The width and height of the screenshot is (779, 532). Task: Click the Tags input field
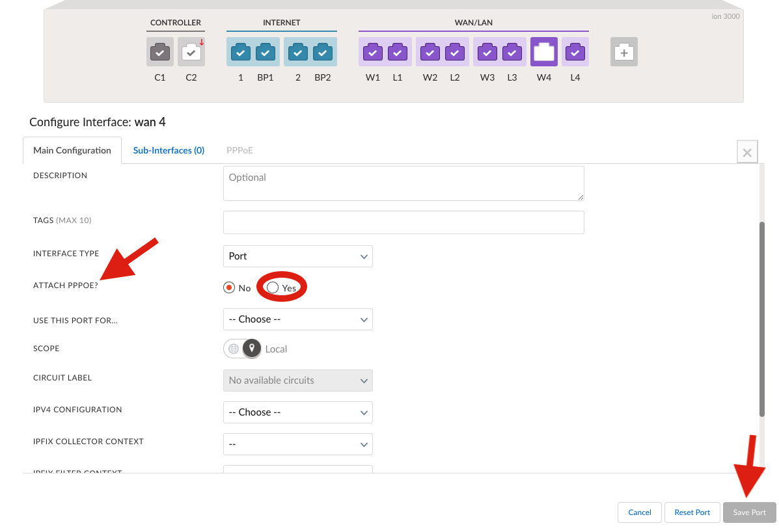point(403,222)
